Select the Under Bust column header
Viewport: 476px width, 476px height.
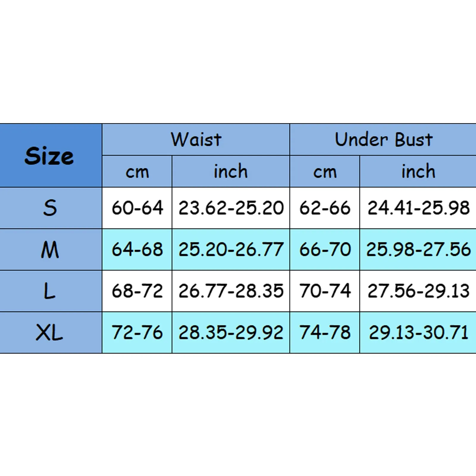click(x=383, y=140)
